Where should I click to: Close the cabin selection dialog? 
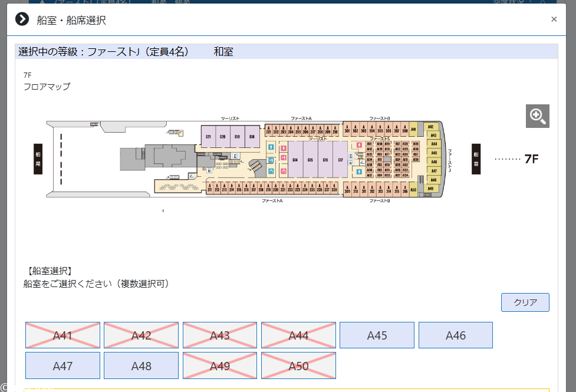coord(554,19)
